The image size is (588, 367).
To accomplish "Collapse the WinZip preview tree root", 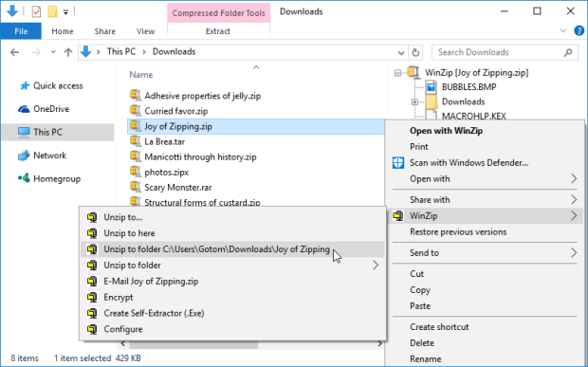I will tap(397, 73).
